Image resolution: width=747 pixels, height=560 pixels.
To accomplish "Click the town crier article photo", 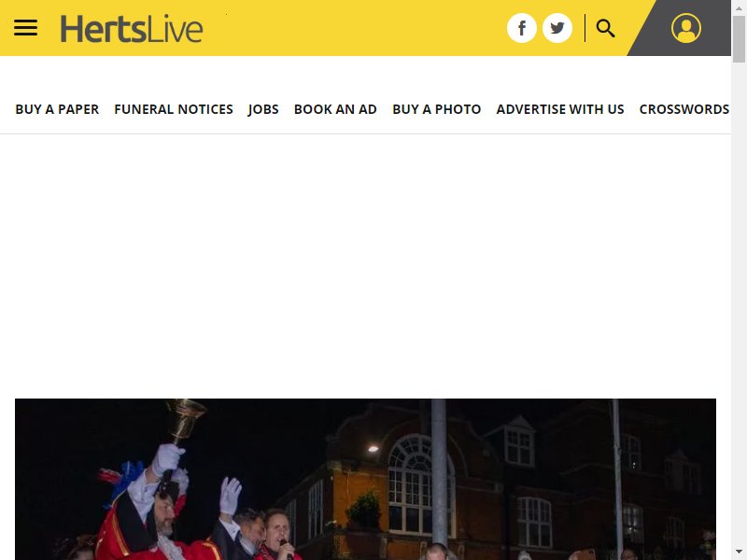I will [365, 479].
